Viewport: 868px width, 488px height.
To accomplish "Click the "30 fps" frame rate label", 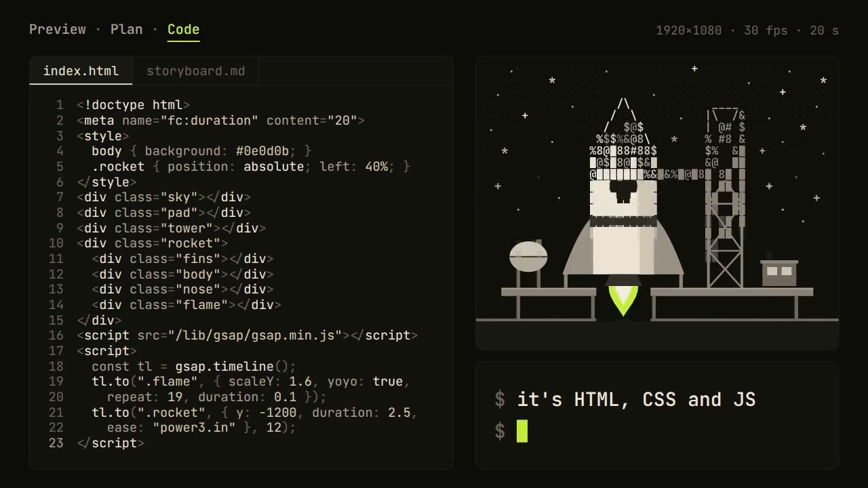I will [766, 30].
